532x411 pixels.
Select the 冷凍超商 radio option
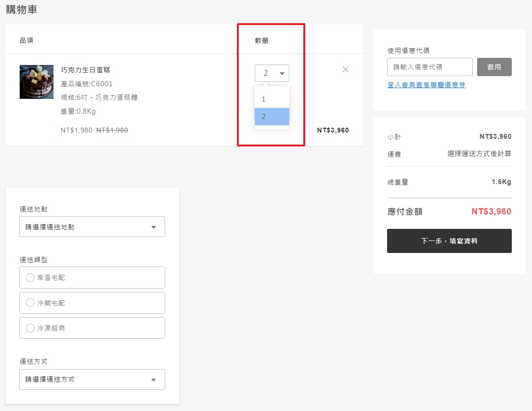tap(30, 328)
